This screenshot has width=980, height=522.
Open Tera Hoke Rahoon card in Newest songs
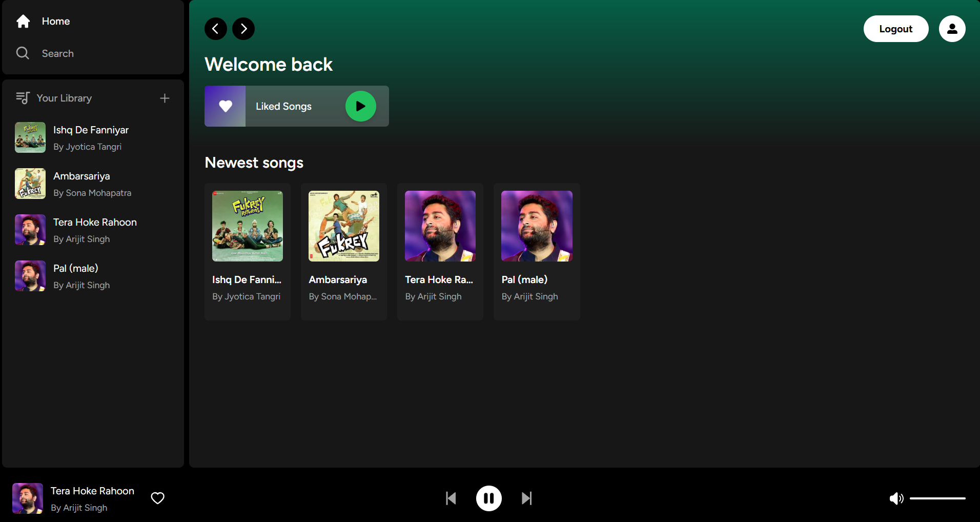[x=440, y=251]
